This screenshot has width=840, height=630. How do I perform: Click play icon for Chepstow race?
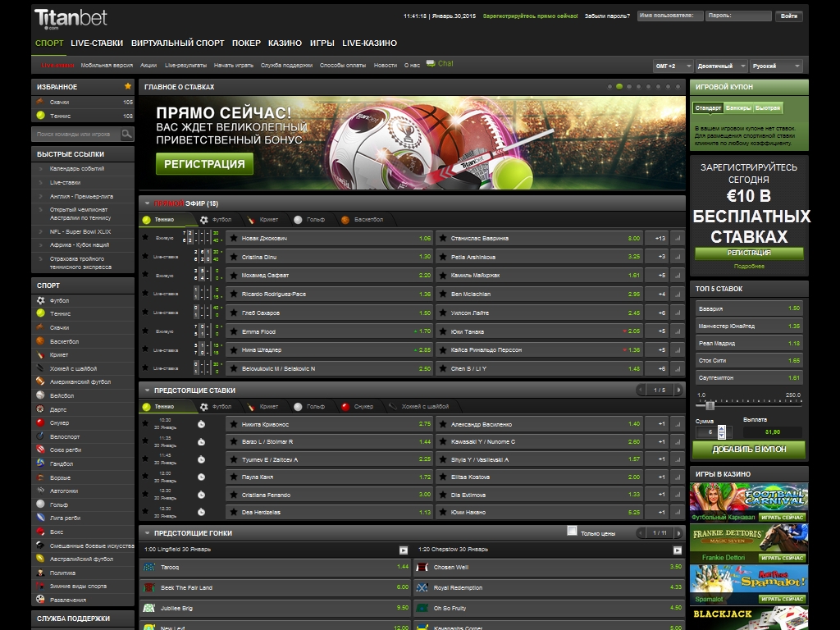677,550
